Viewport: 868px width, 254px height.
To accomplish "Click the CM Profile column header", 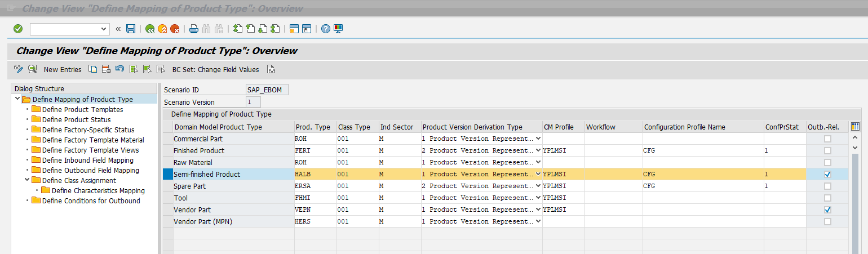I will tap(563, 127).
